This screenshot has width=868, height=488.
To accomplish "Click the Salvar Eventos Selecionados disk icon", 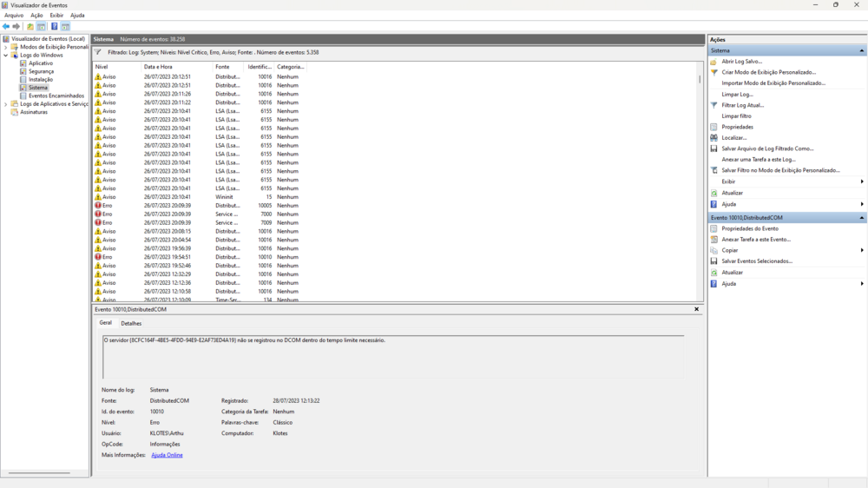I will (x=713, y=261).
